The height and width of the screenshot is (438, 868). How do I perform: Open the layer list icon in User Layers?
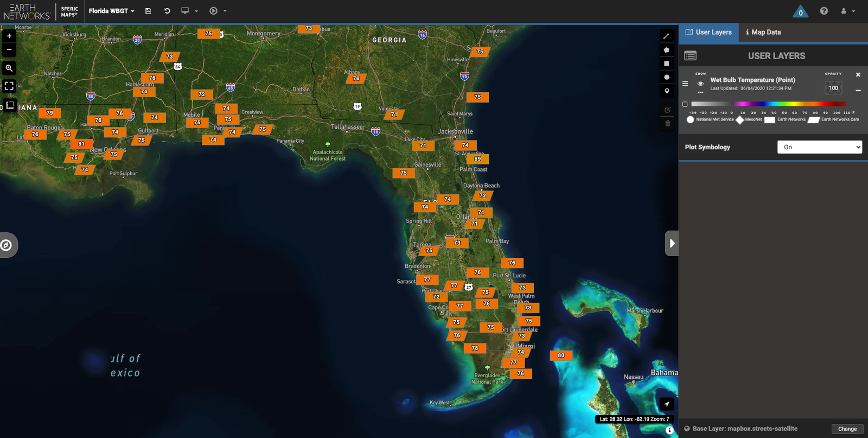691,56
